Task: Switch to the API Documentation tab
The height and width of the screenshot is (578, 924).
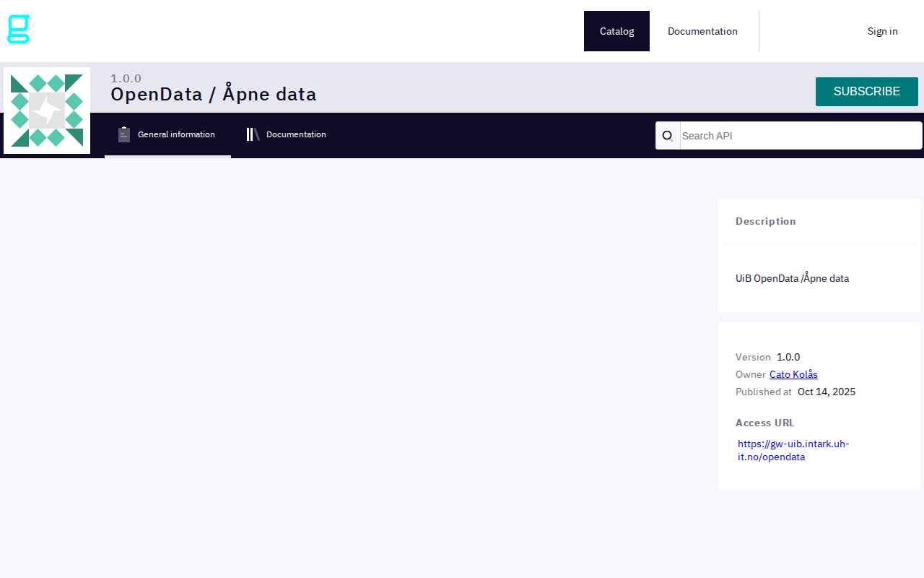Action: click(x=295, y=134)
